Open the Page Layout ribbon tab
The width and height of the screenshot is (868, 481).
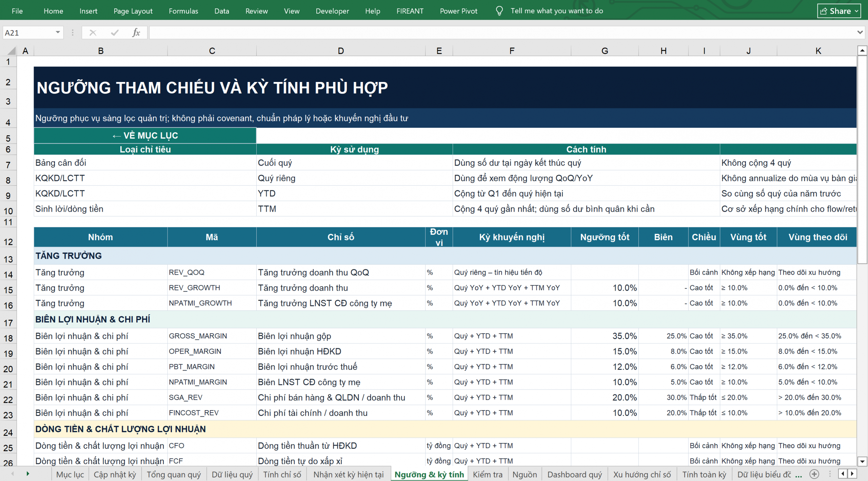pos(133,11)
